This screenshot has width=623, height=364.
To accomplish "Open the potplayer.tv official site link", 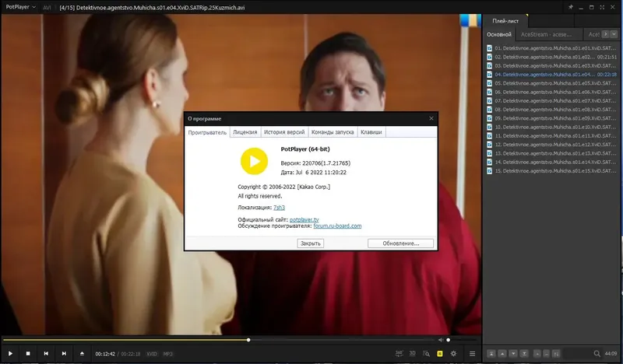I will [304, 219].
